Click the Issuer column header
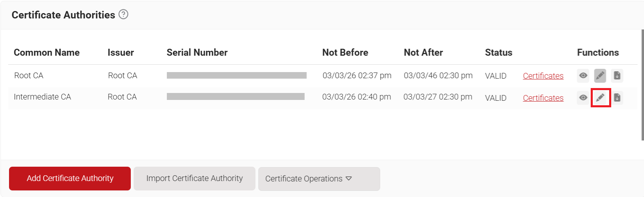This screenshot has width=644, height=197. point(121,52)
